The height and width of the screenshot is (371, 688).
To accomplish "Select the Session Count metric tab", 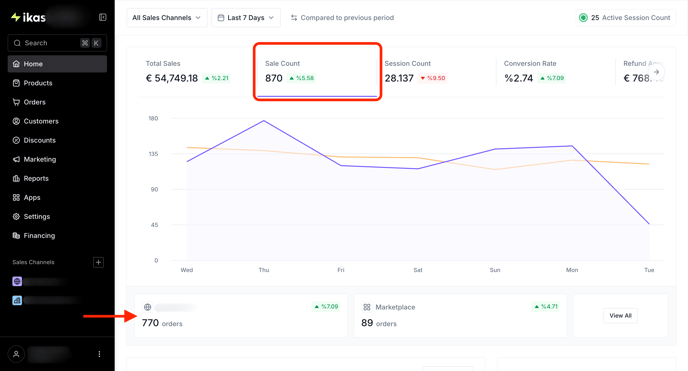I will tap(436, 72).
